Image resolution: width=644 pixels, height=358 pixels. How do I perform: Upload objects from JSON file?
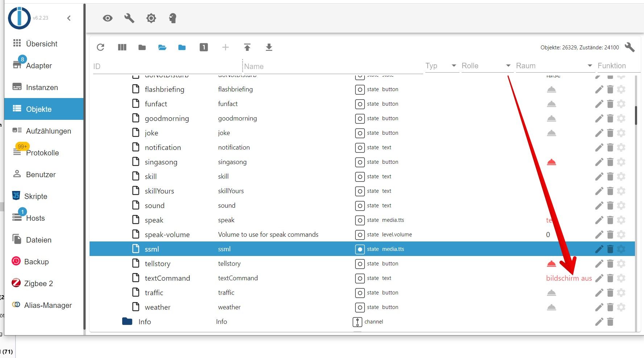tap(247, 47)
